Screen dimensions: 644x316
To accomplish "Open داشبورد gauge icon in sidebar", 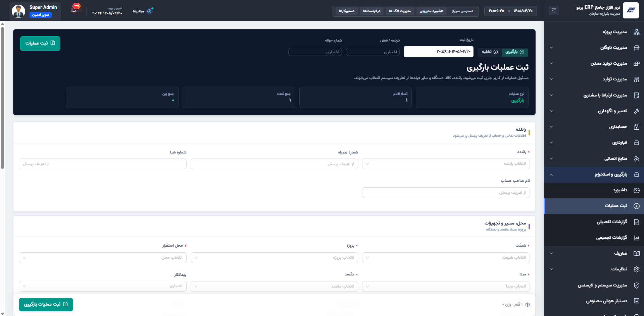I will (x=636, y=190).
